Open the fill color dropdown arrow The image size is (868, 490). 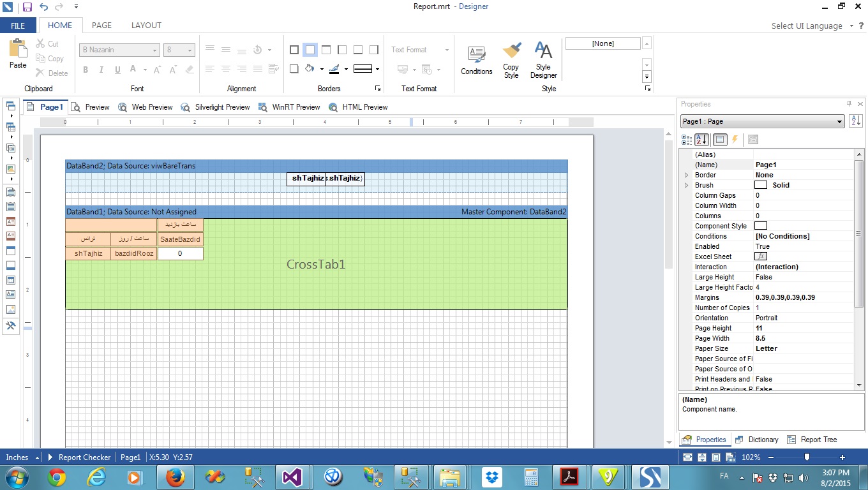point(322,69)
